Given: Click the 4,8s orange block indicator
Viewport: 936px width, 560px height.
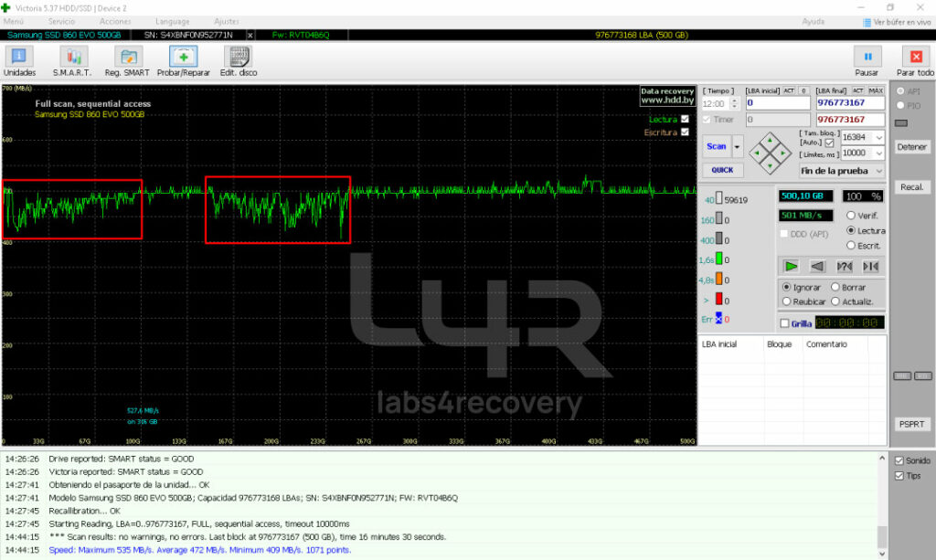Looking at the screenshot, I should pos(718,279).
